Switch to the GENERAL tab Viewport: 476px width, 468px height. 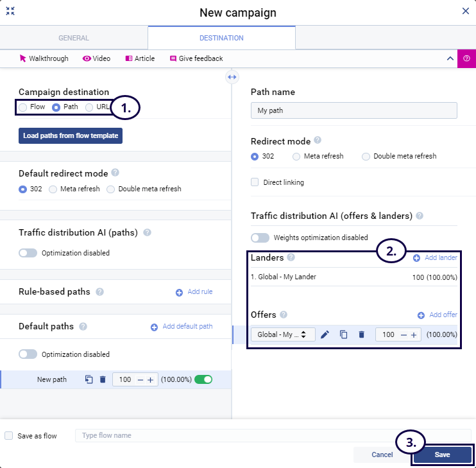[x=74, y=38]
